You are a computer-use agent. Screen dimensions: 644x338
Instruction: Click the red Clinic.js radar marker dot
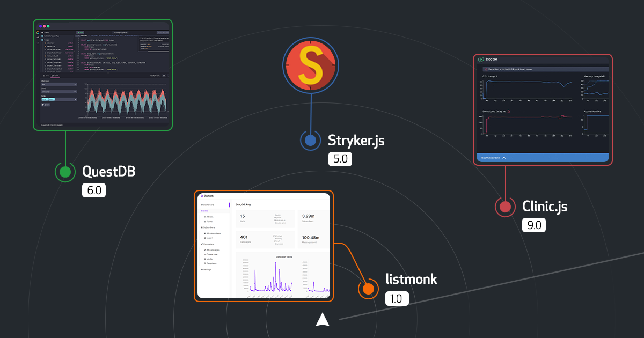pos(505,207)
